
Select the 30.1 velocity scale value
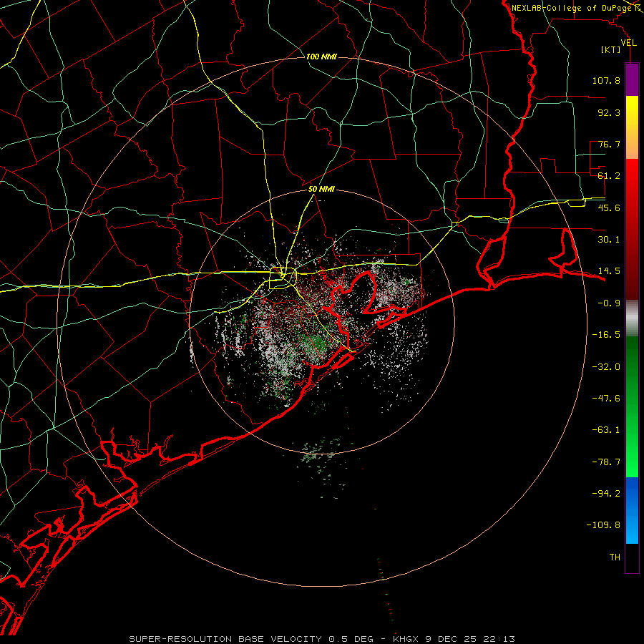tap(609, 240)
